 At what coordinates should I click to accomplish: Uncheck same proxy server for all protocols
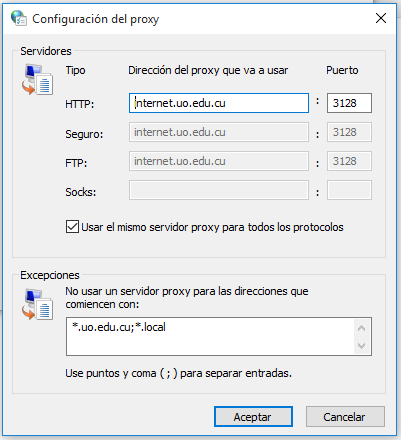[x=72, y=227]
